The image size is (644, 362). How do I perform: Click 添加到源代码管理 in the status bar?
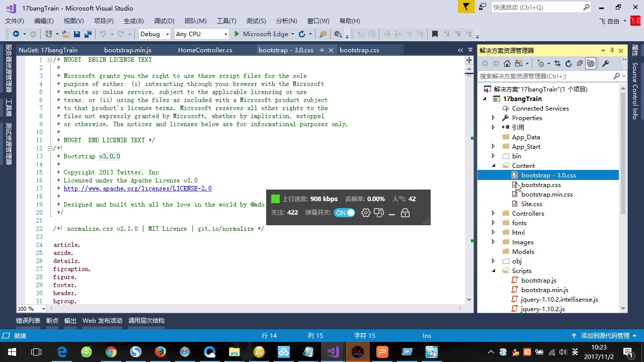[605, 335]
